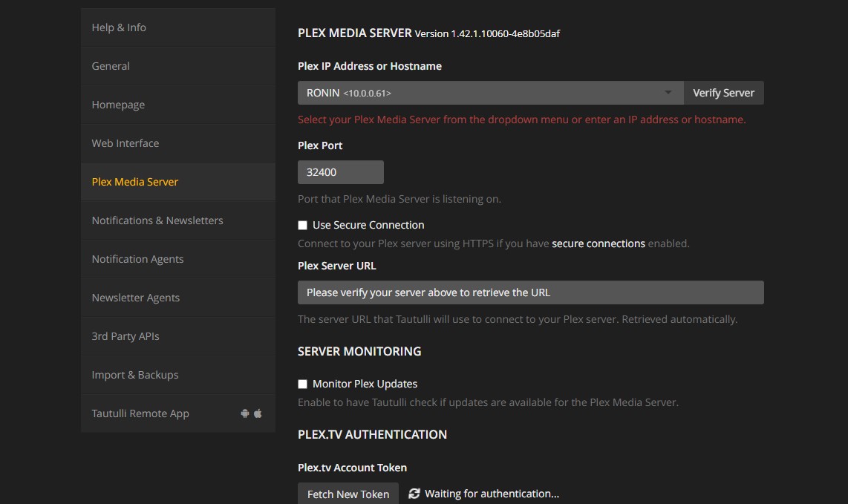The image size is (848, 504).
Task: Click the refresh icon beside Waiting for authentication
Action: point(414,494)
